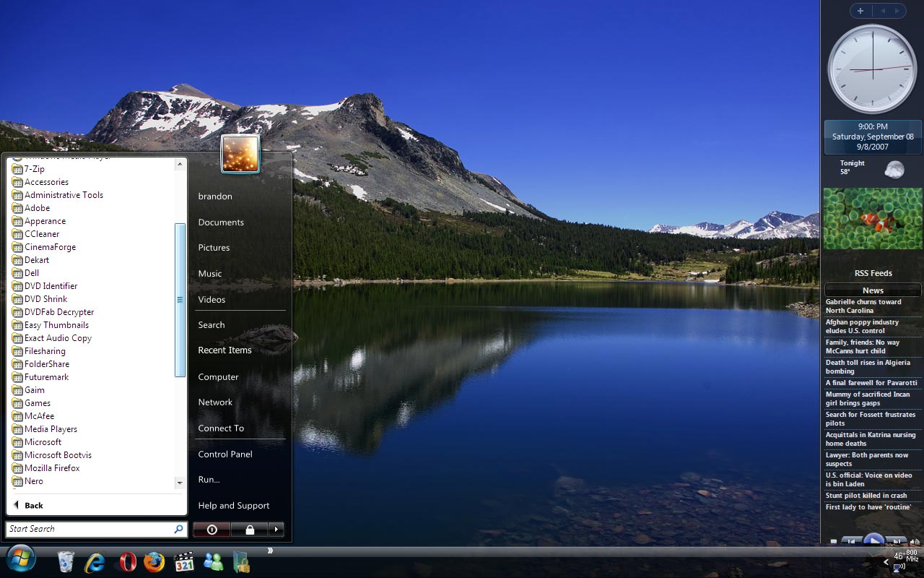The height and width of the screenshot is (578, 924).
Task: Expand the McAfee program folder
Action: 33,416
